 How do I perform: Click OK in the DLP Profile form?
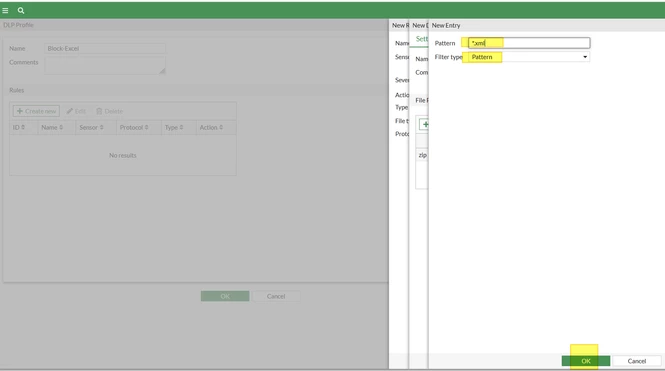pos(225,296)
